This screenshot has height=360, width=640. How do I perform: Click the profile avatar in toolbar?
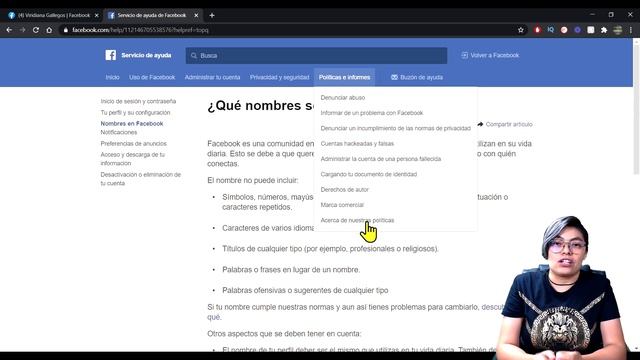(618, 30)
